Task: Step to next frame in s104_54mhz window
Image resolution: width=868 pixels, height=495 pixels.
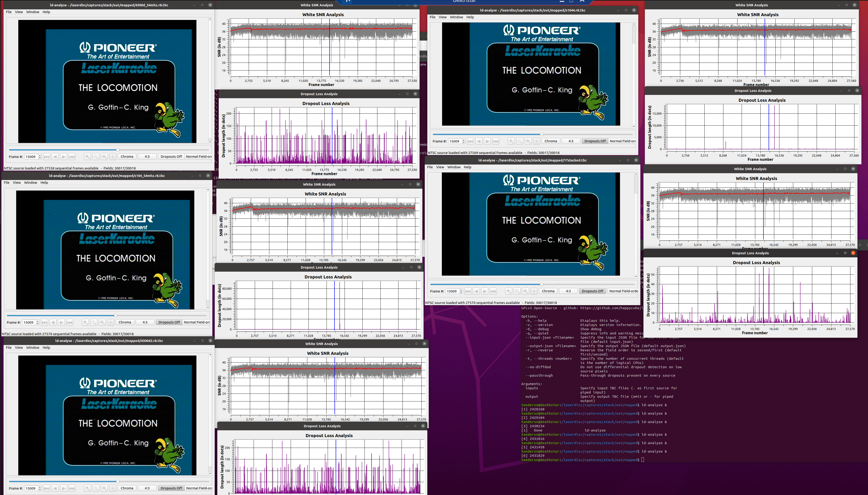Action: point(62,322)
